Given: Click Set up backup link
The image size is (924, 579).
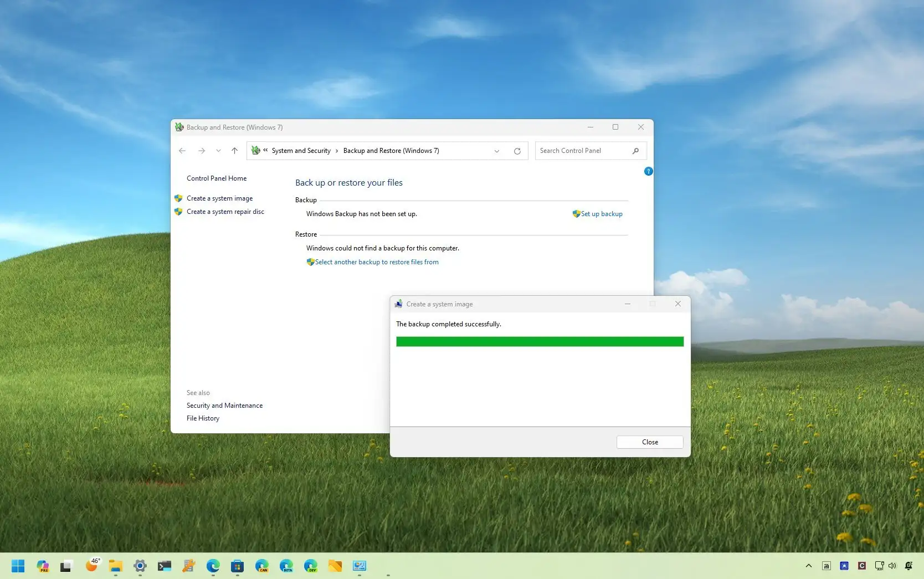Looking at the screenshot, I should (x=602, y=214).
